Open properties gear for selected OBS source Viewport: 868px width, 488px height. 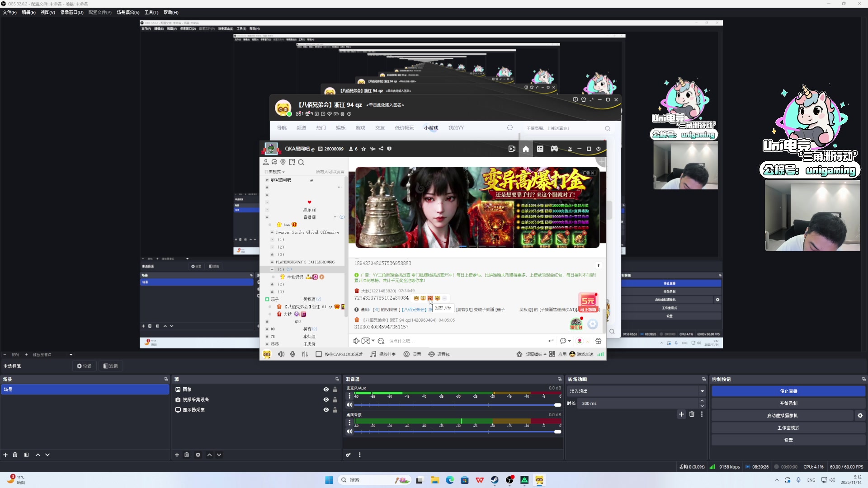click(198, 455)
